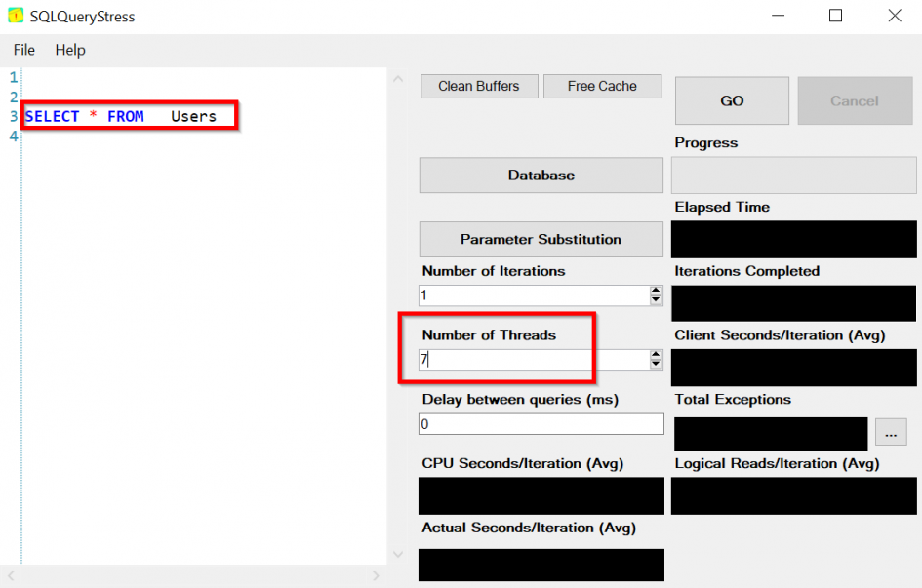The height and width of the screenshot is (588, 922).
Task: Click the Delay between queries input field
Action: [541, 424]
